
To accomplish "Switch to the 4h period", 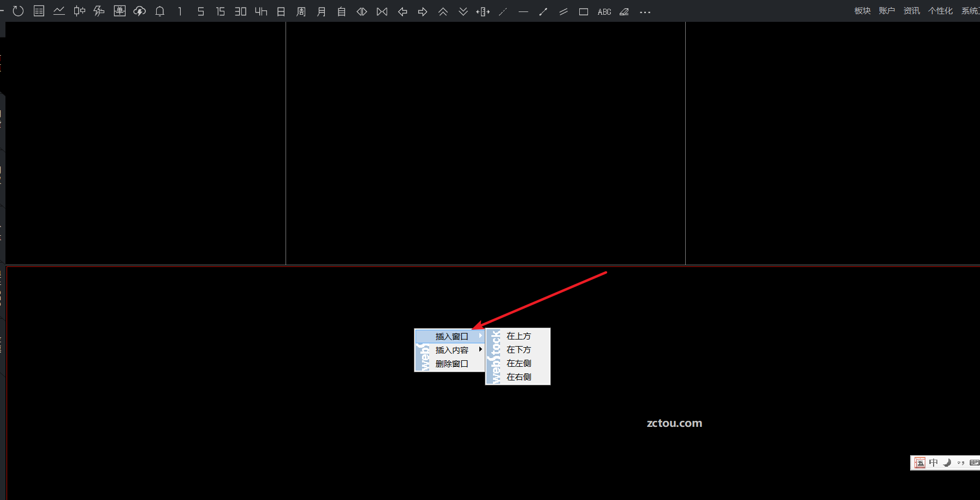I will click(261, 11).
